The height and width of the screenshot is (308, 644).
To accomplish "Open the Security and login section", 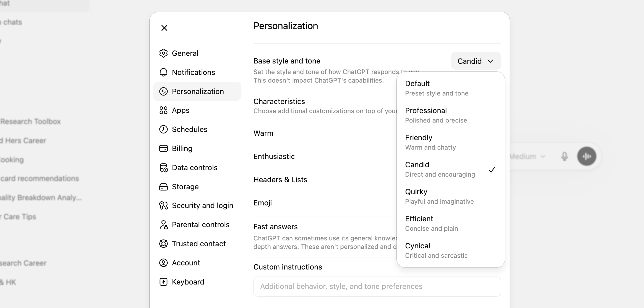I will pyautogui.click(x=197, y=205).
